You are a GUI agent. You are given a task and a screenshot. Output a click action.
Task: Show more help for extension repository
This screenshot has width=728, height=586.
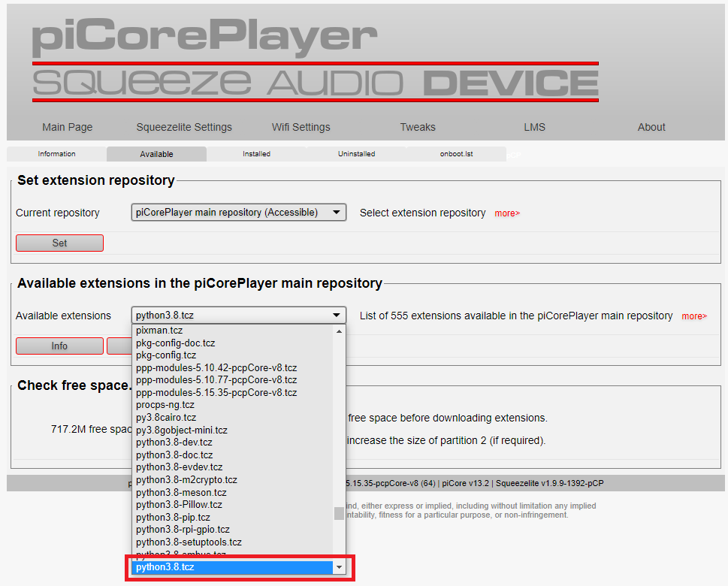point(507,213)
